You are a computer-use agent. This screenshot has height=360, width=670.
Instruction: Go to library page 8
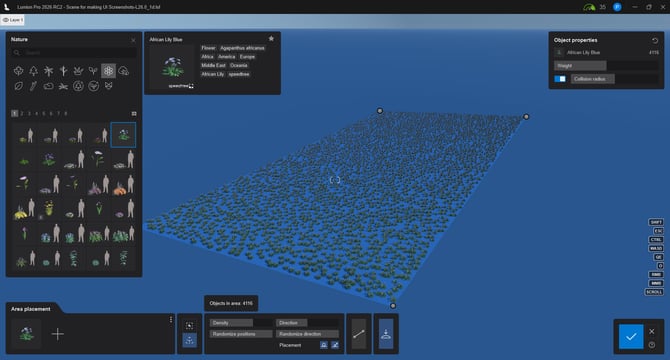click(65, 114)
